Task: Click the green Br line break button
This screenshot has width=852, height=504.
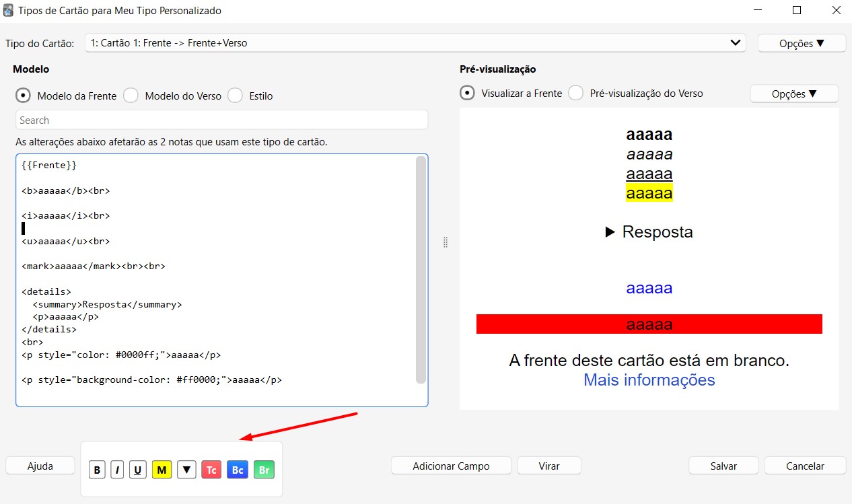Action: (264, 470)
